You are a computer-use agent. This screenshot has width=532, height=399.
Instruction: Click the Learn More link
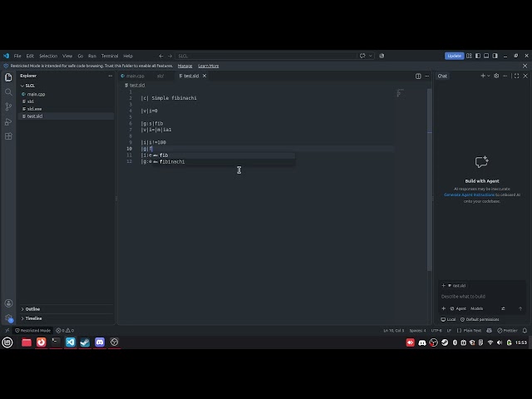coord(209,66)
